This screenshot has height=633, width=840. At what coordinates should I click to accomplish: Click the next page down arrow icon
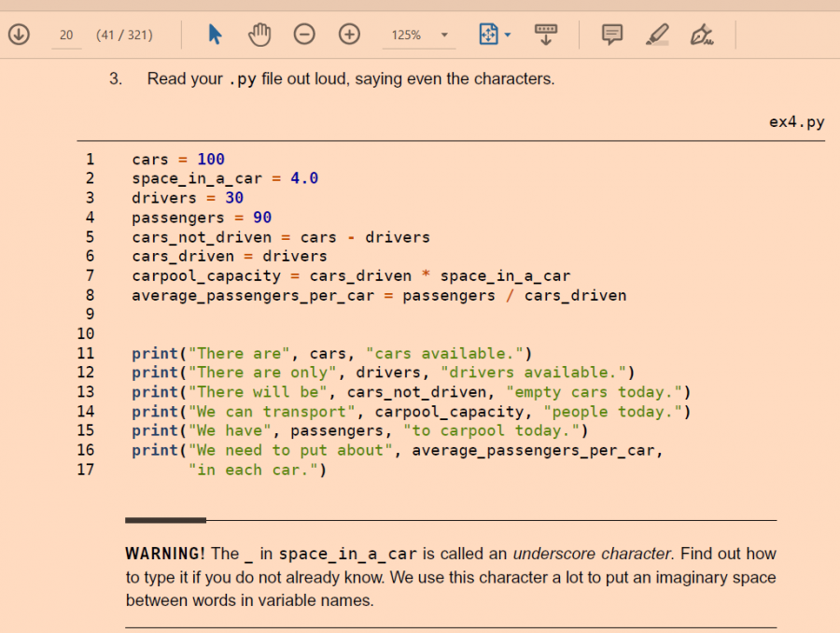[19, 35]
